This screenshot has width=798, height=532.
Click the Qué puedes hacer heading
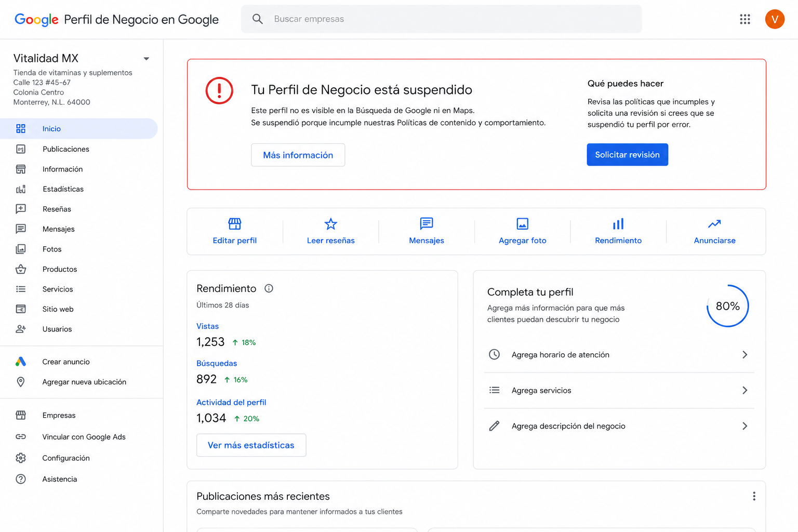point(626,84)
